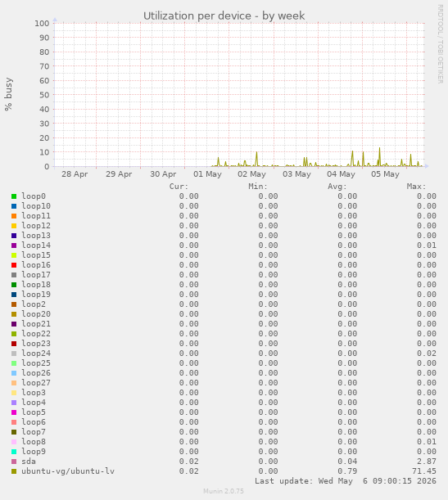The image size is (448, 500).
Task: Click the loop8 Max value 0.01
Action: click(427, 442)
